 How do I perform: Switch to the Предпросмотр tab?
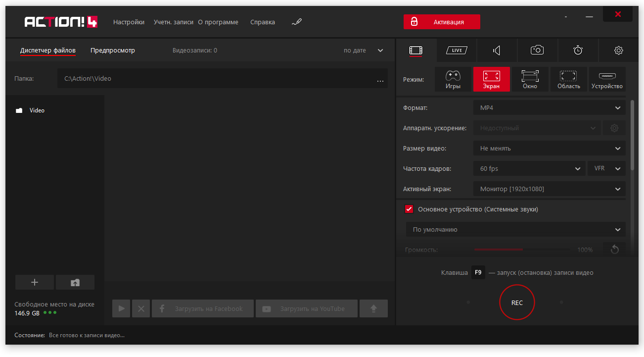(112, 51)
